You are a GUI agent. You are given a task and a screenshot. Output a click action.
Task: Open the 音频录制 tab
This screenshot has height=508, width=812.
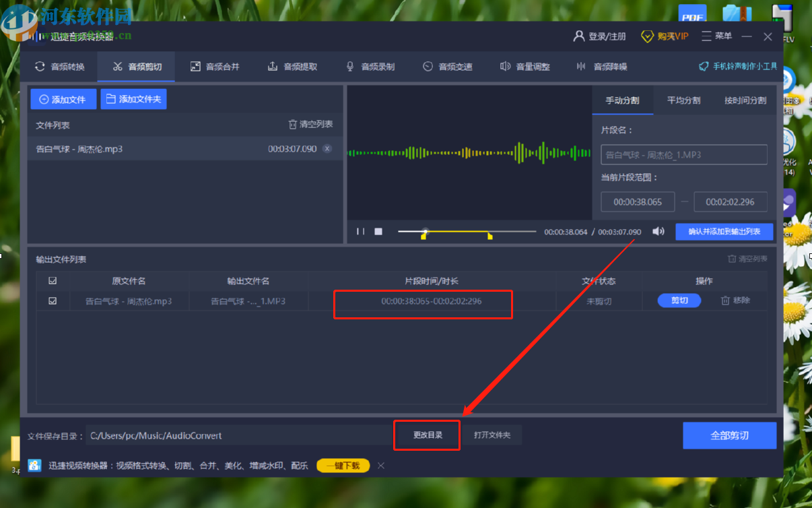coord(370,67)
